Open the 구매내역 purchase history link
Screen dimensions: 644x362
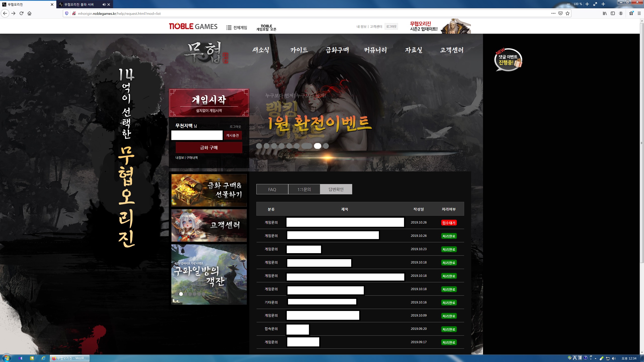click(x=192, y=158)
